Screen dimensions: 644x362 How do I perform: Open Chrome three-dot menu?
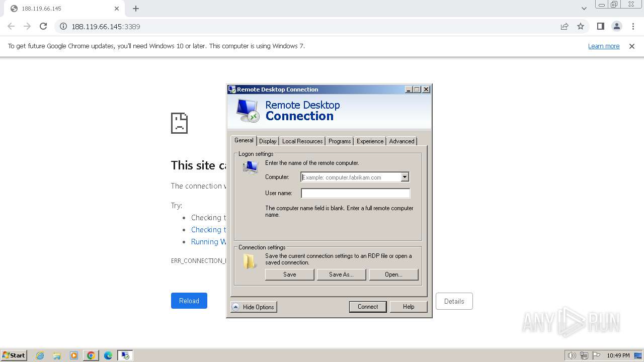(x=633, y=26)
